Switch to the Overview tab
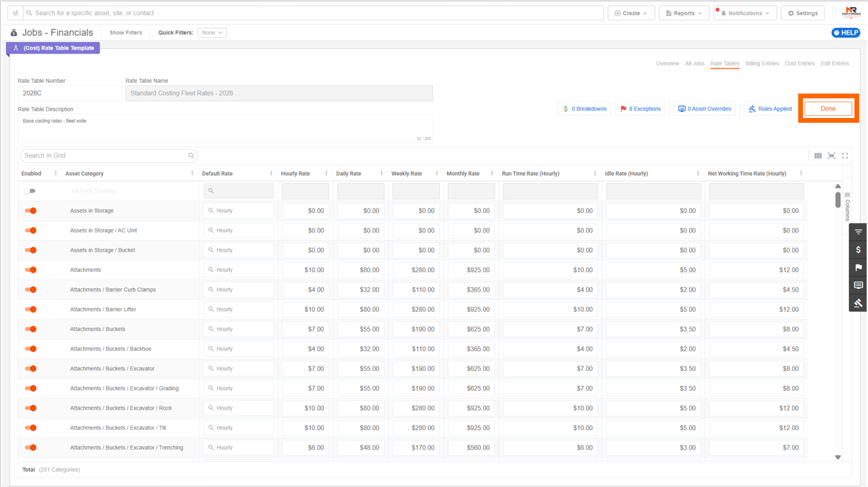Viewport: 868px width, 487px height. (667, 64)
